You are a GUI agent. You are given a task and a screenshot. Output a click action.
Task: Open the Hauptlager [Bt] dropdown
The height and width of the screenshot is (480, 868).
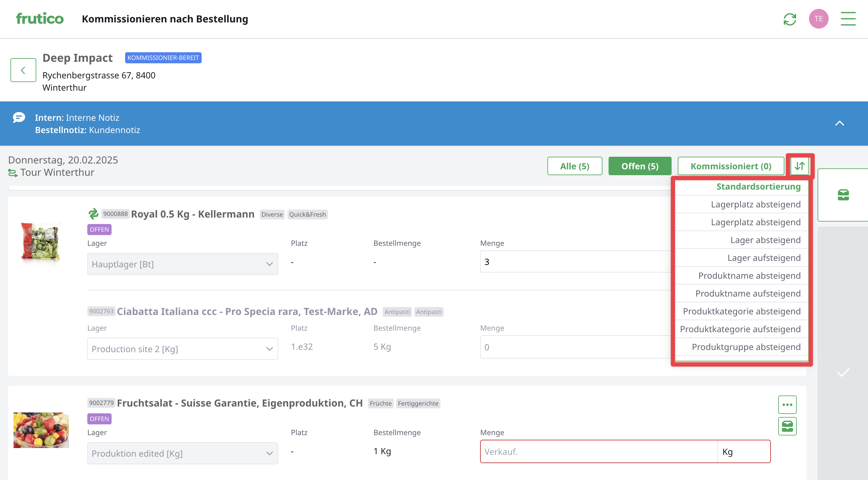point(182,264)
